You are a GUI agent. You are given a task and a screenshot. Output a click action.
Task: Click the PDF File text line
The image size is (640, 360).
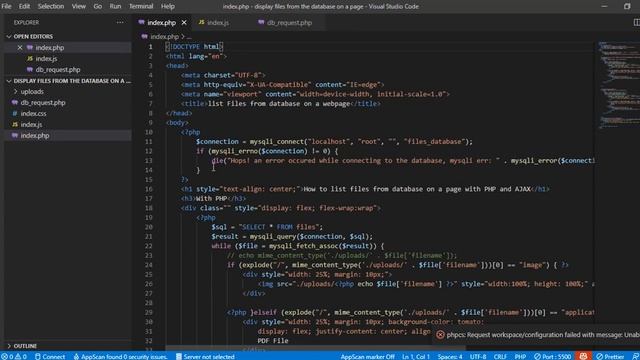coord(273,341)
